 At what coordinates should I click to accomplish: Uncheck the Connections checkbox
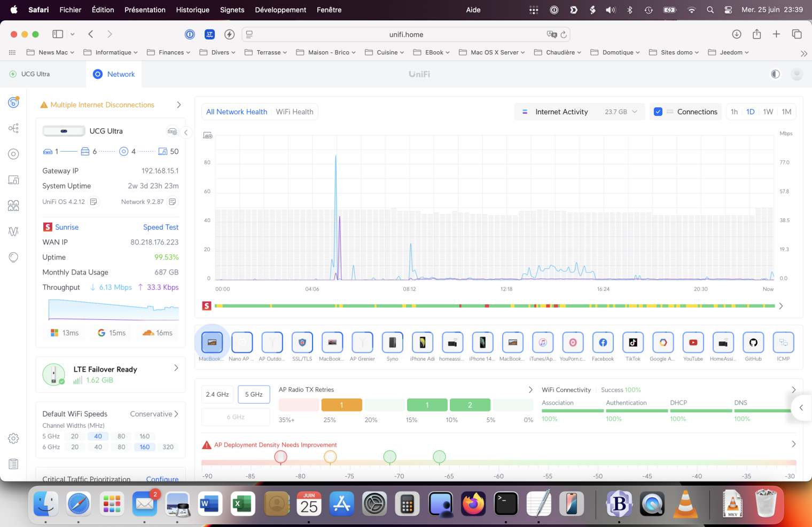(658, 112)
